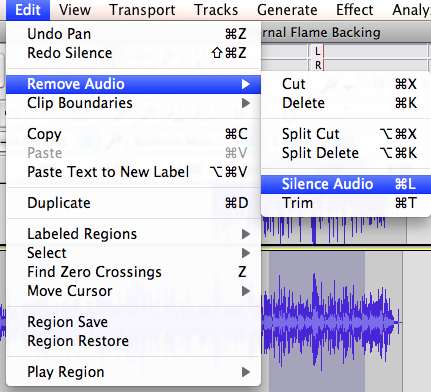Expand the Select submenu
431x392 pixels.
tap(133, 253)
